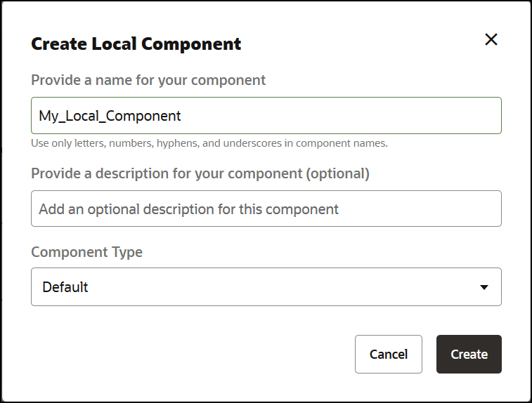Focus the optional description field
This screenshot has width=532, height=403.
click(x=266, y=209)
